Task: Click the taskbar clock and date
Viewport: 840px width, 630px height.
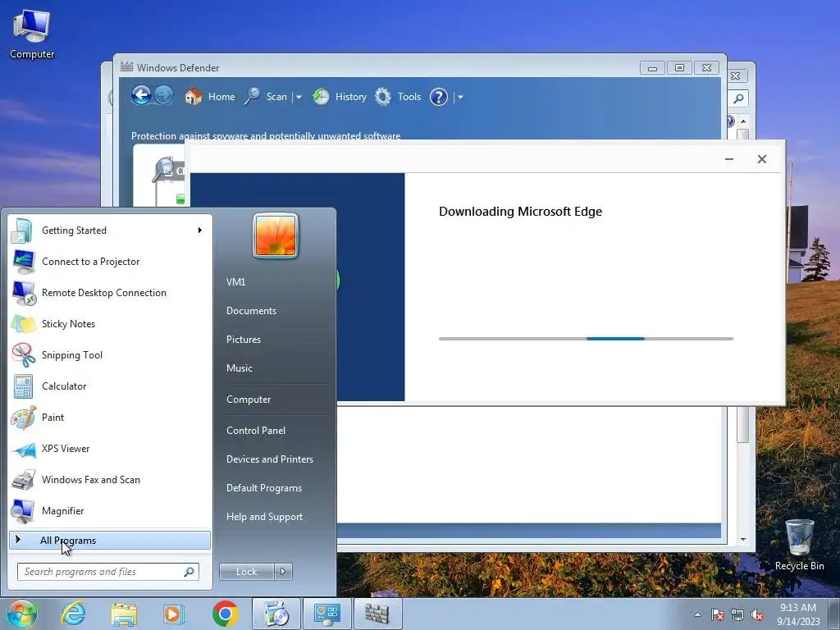Action: coord(798,614)
